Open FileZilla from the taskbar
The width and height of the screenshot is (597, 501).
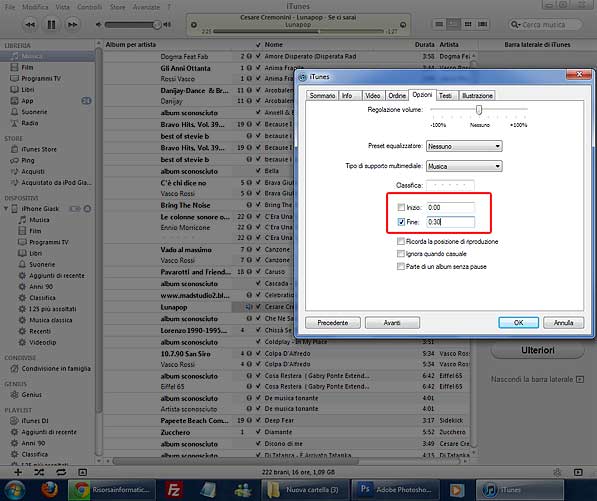pyautogui.click(x=174, y=490)
